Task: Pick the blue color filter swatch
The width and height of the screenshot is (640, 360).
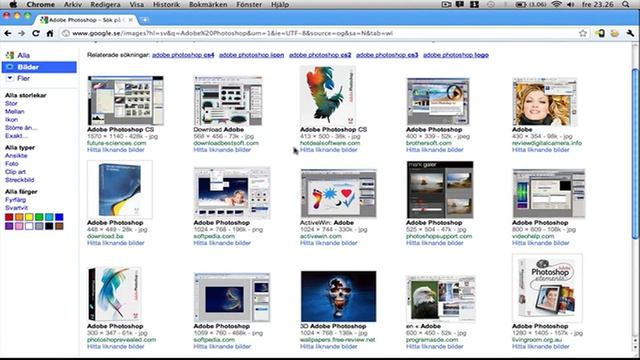Action: click(59, 217)
